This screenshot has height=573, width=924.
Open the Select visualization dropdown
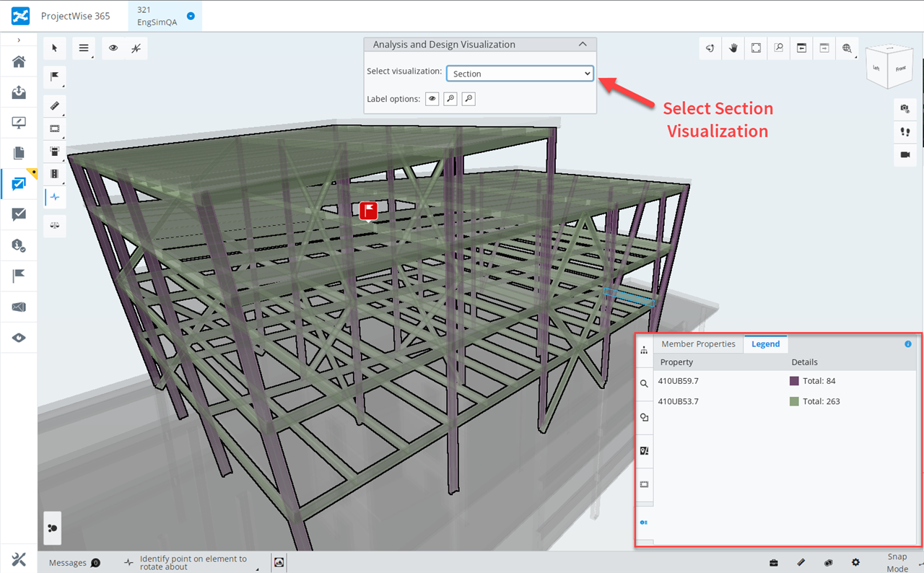click(x=520, y=74)
